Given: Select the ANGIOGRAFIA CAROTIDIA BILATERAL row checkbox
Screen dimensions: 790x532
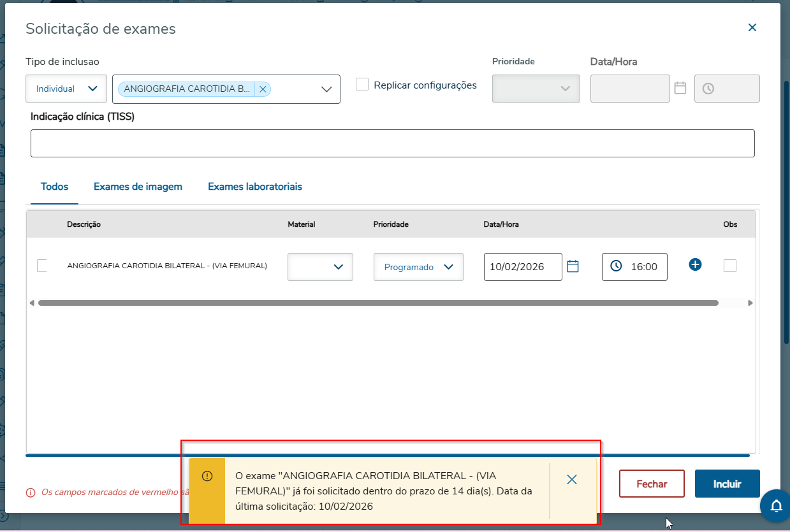Looking at the screenshot, I should click(x=42, y=266).
